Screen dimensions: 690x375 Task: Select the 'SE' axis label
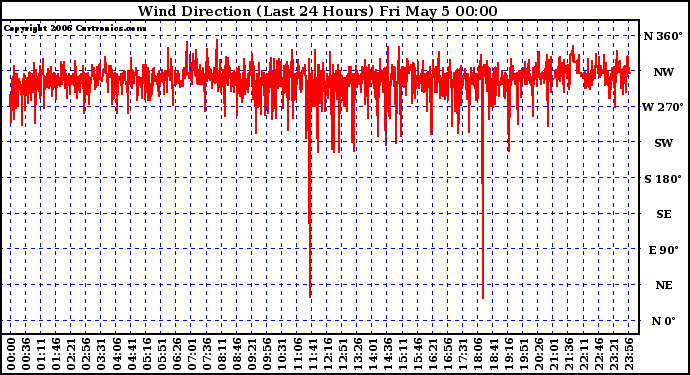point(664,214)
